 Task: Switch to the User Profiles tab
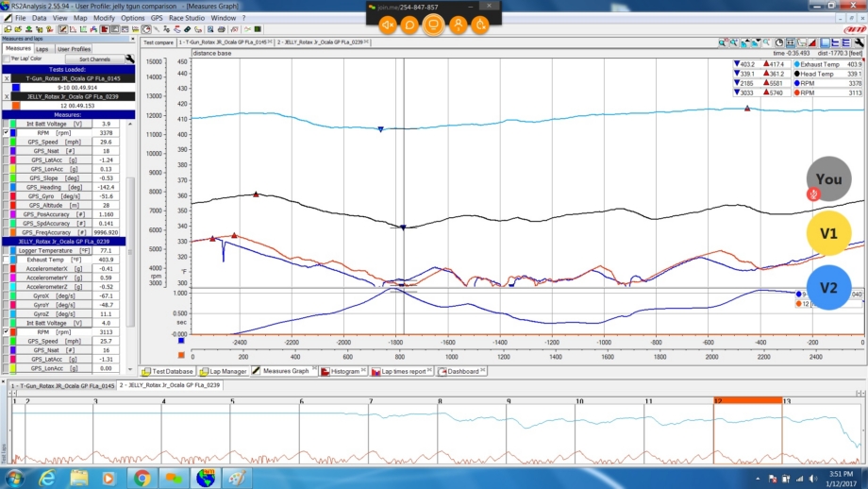click(74, 49)
